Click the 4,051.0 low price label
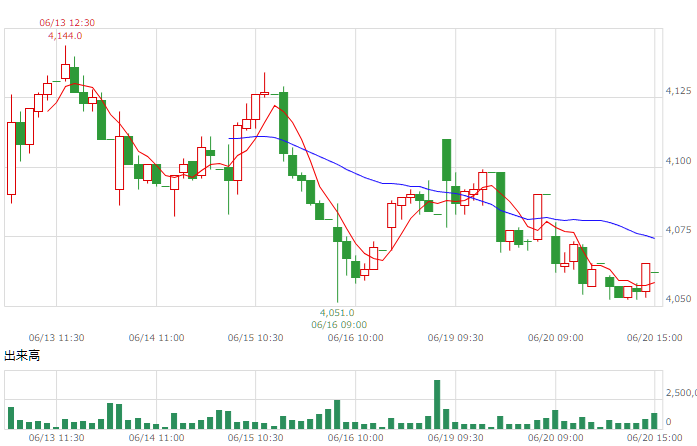The image size is (697, 446). [x=337, y=313]
